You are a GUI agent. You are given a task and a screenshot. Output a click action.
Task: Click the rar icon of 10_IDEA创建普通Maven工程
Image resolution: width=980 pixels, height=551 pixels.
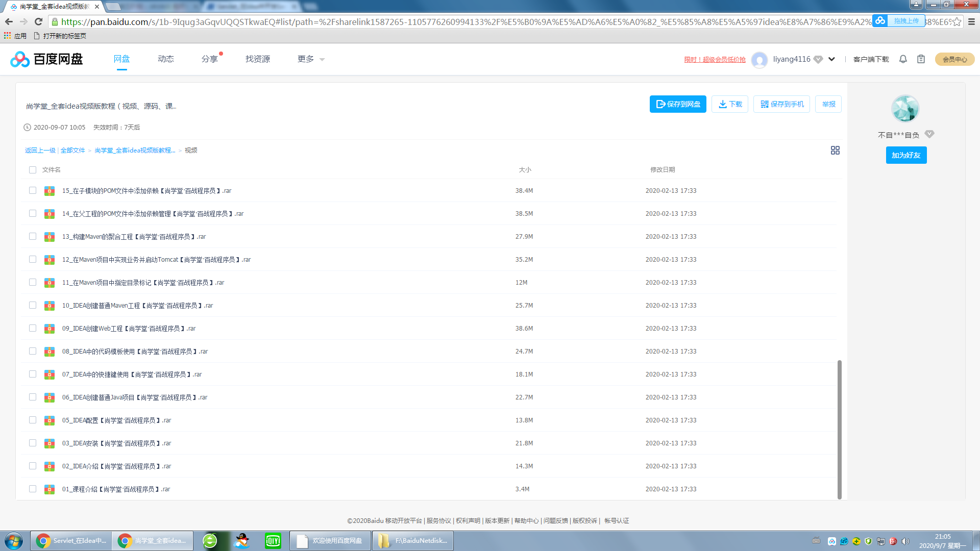pos(50,306)
